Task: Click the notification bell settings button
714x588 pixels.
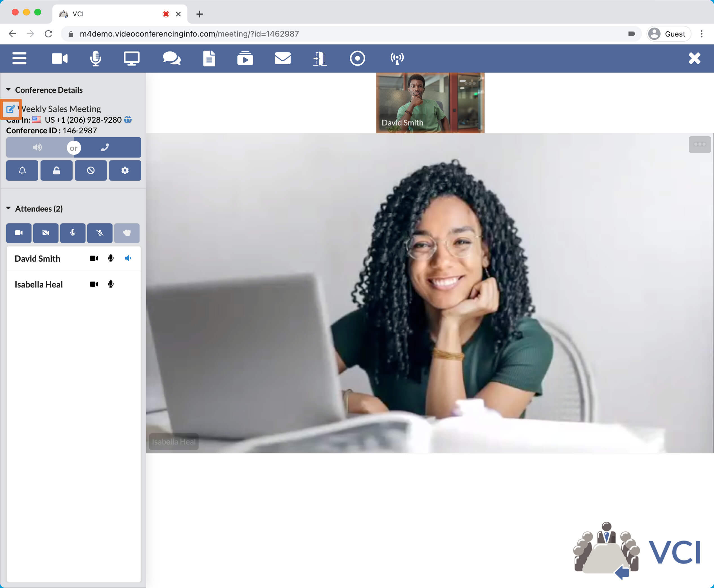Action: click(x=22, y=171)
